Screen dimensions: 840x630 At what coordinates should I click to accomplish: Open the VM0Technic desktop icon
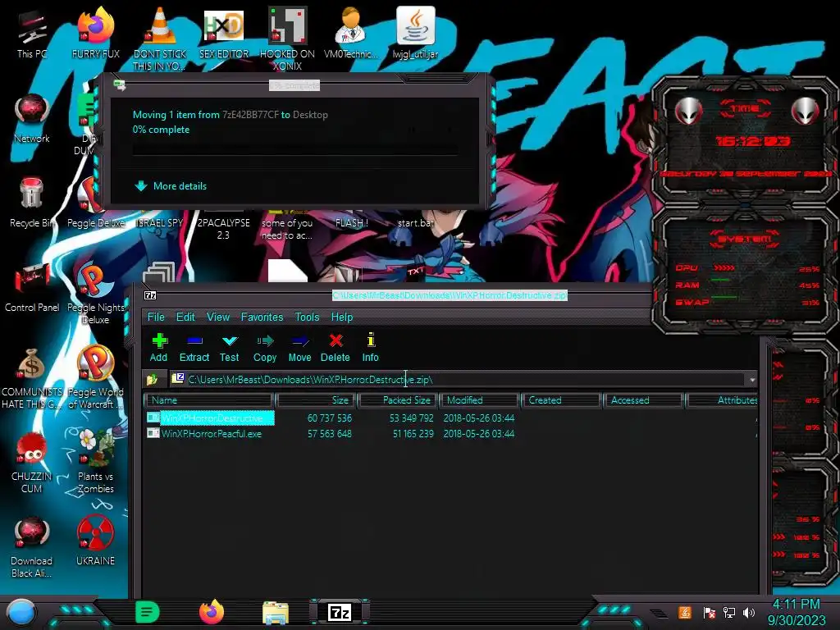click(351, 32)
